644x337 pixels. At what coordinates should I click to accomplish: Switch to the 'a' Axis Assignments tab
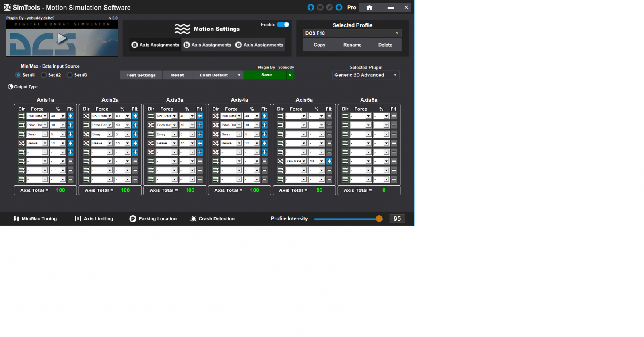155,45
